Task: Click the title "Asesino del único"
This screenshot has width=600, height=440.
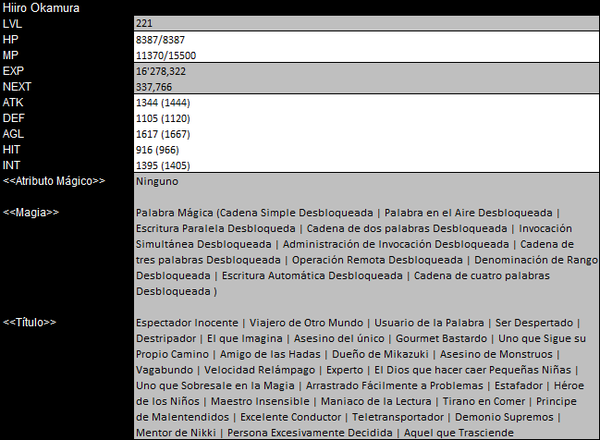Action: pos(339,338)
